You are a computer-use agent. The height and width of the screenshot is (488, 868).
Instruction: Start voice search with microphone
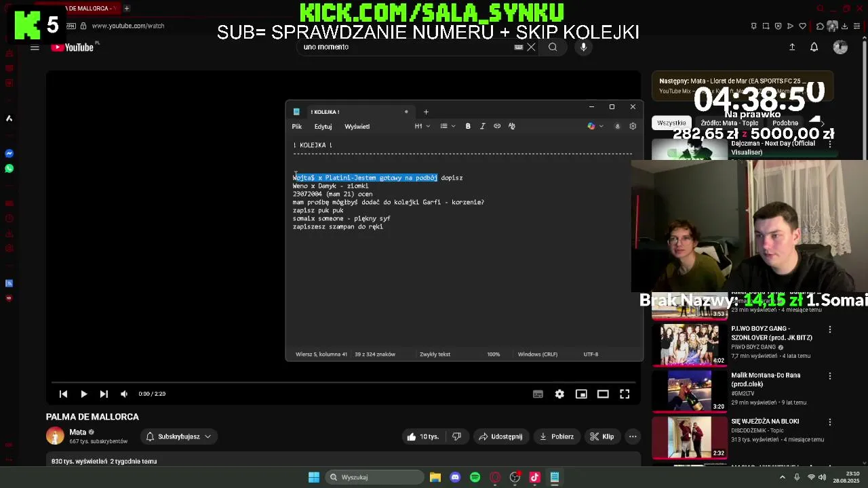[x=583, y=47]
